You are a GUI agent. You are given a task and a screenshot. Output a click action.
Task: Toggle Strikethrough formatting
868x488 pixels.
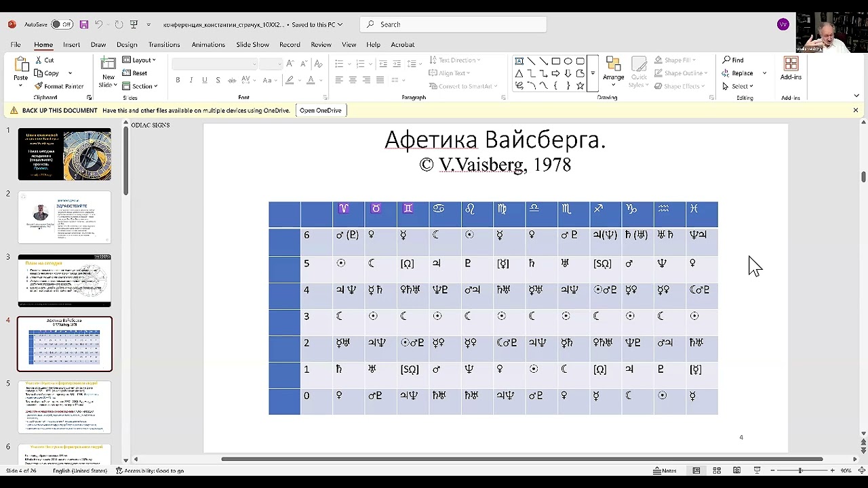pyautogui.click(x=233, y=80)
